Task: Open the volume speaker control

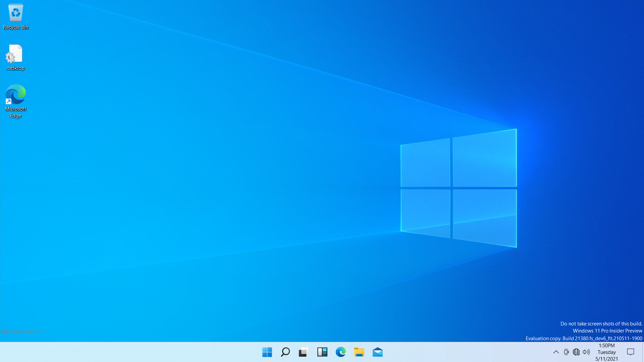Action: [586, 352]
